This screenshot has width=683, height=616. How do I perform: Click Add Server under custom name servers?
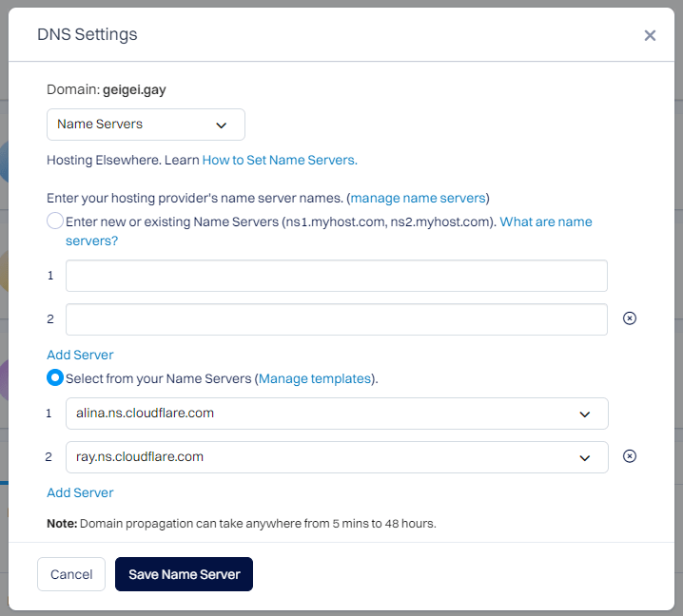[80, 355]
